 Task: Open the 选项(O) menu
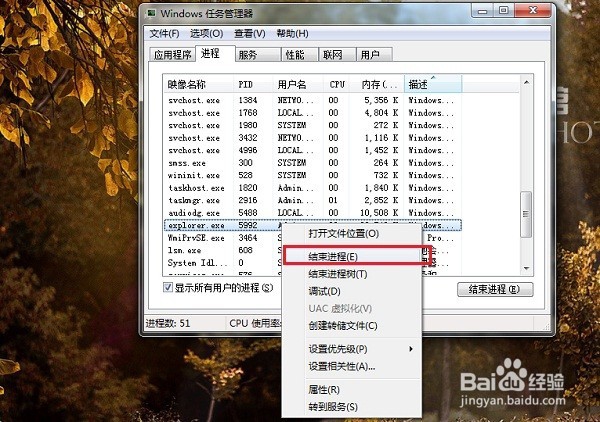click(x=207, y=34)
